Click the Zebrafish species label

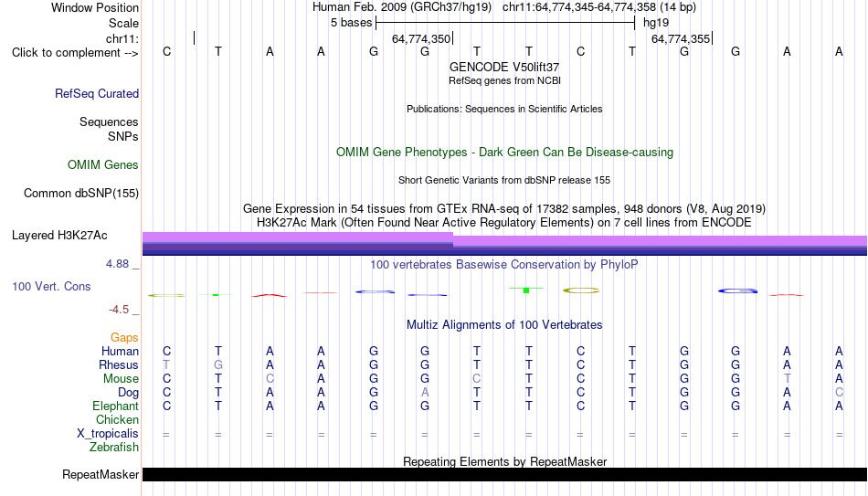click(114, 448)
